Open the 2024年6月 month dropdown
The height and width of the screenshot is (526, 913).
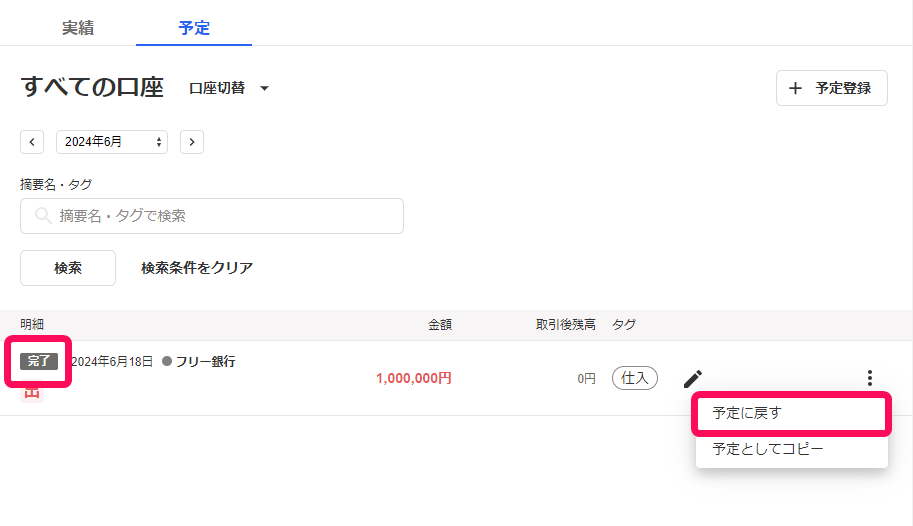(112, 142)
